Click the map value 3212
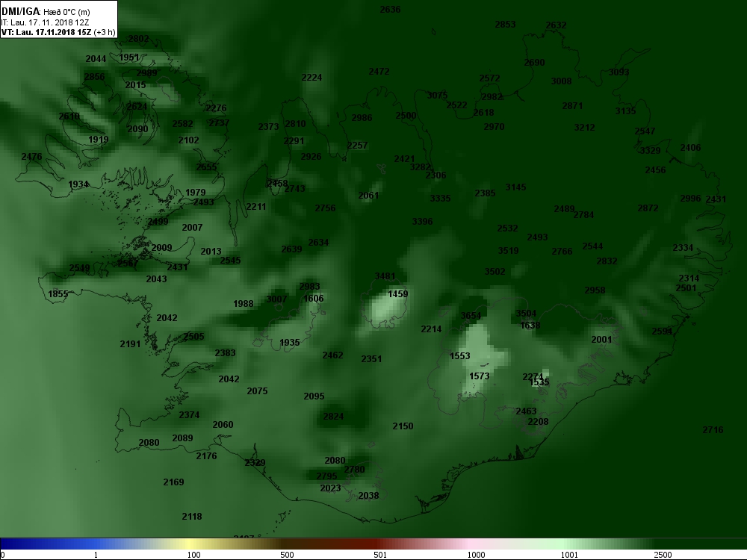747x560 pixels. pyautogui.click(x=584, y=128)
